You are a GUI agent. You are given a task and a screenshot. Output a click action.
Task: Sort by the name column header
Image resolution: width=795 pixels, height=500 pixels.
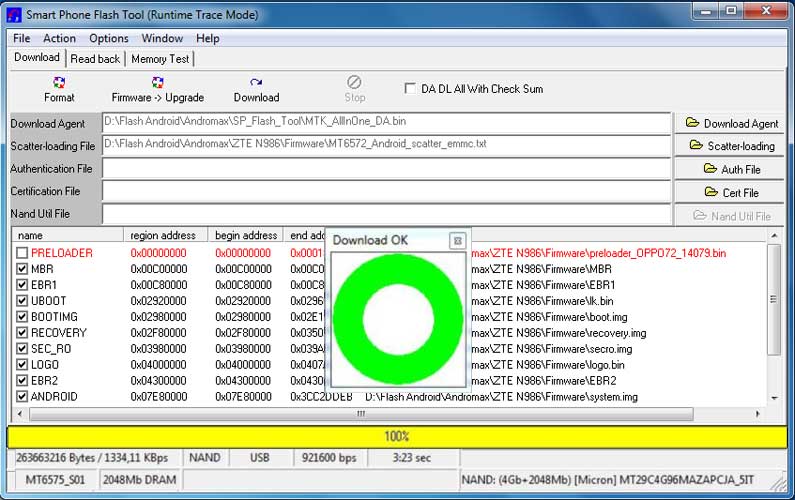pos(67,235)
